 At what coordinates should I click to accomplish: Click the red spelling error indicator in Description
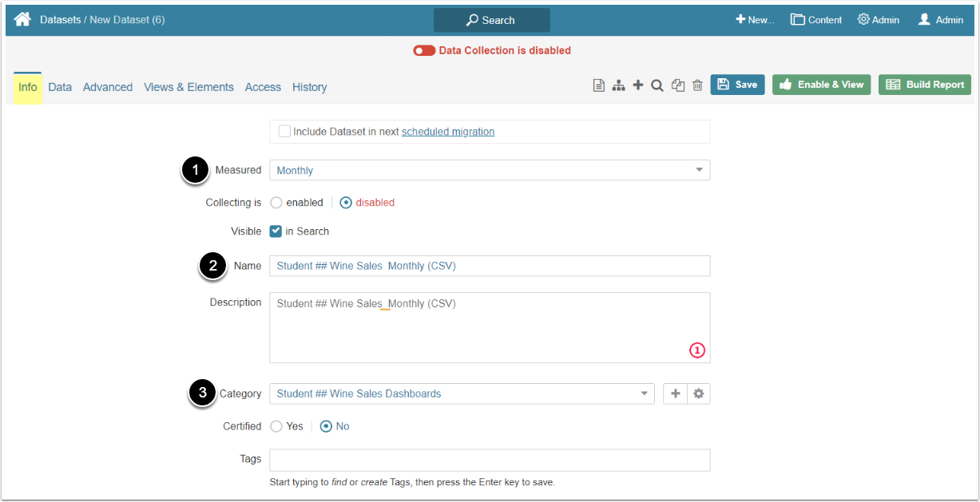697,350
